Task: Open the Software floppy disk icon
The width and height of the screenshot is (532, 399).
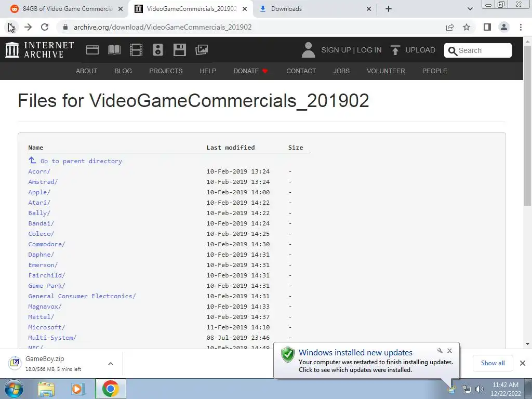Action: point(179,50)
